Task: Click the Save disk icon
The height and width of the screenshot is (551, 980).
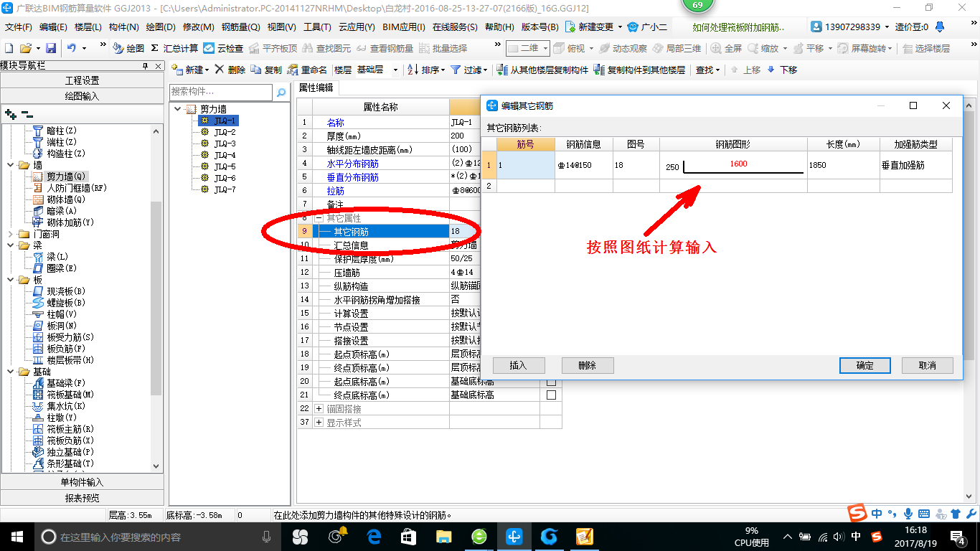Action: click(x=51, y=48)
